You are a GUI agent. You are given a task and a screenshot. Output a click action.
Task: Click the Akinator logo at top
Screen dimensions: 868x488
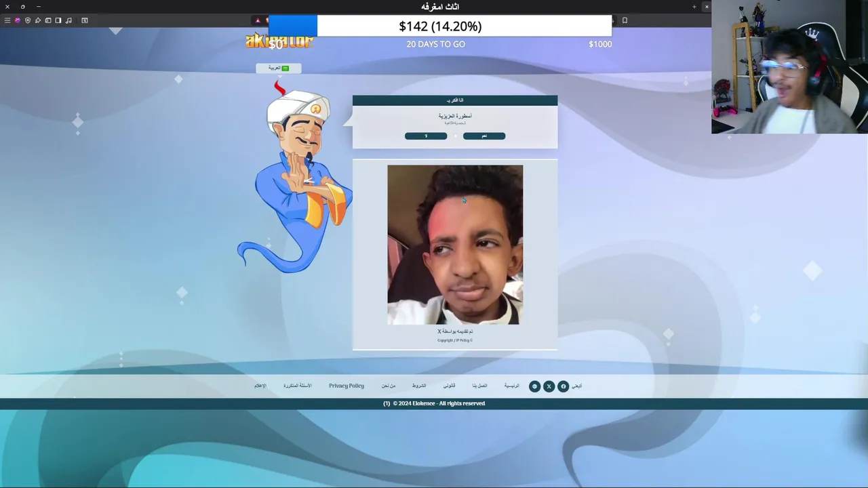click(279, 41)
